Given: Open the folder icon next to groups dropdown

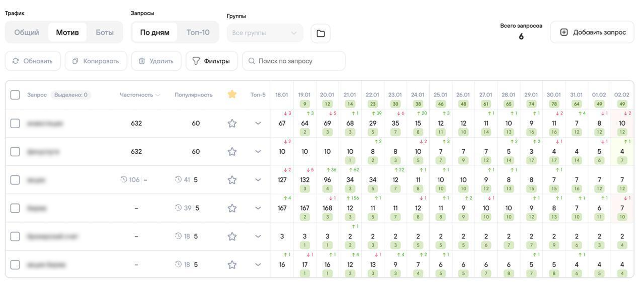Looking at the screenshot, I should click(x=321, y=33).
